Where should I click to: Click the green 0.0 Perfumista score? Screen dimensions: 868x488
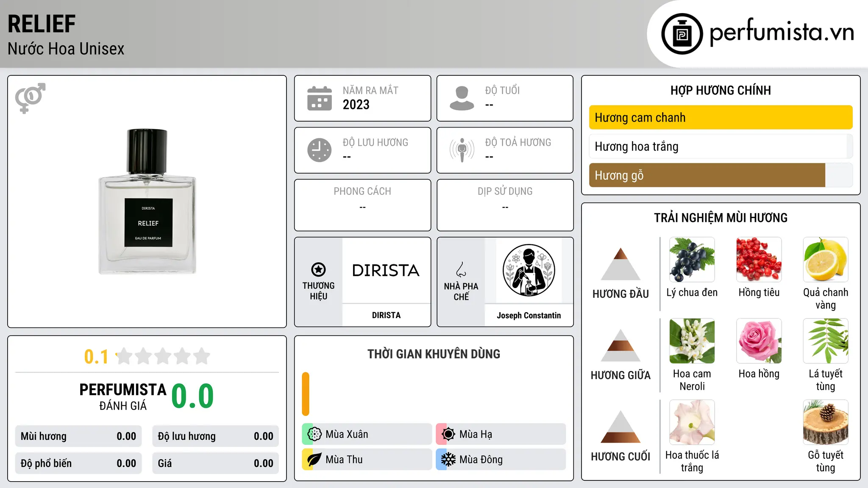click(x=192, y=396)
